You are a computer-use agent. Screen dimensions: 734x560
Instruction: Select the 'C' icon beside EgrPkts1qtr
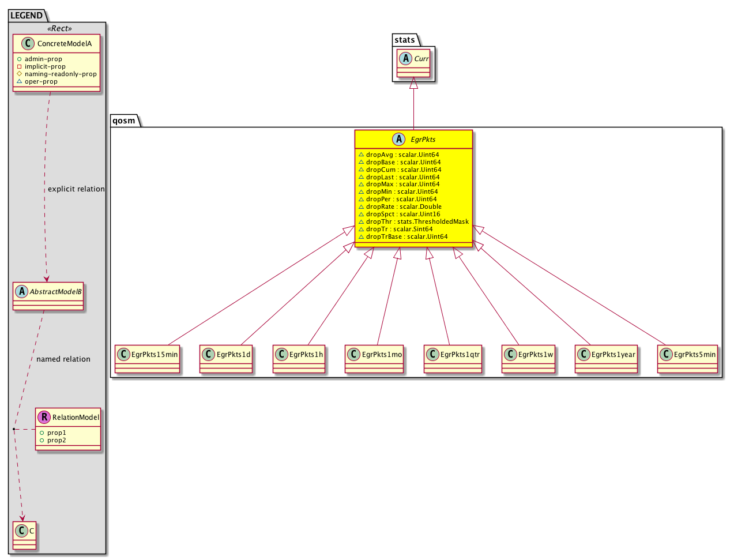(432, 354)
